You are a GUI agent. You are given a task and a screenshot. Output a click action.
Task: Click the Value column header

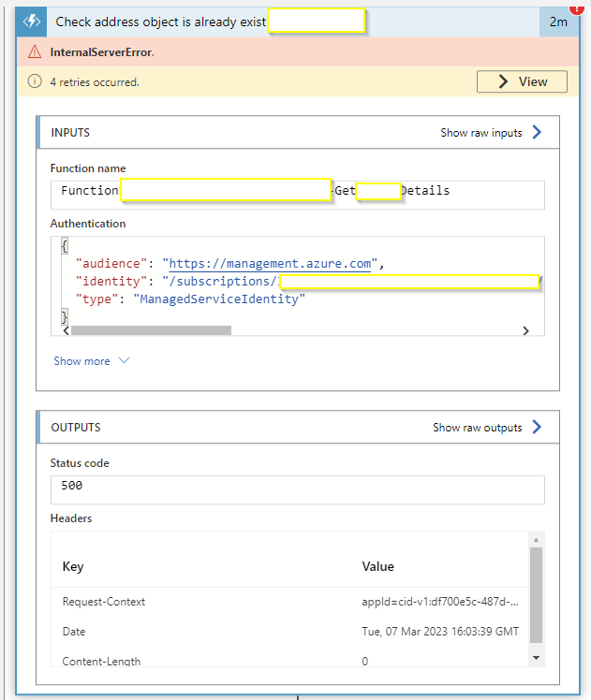point(377,566)
